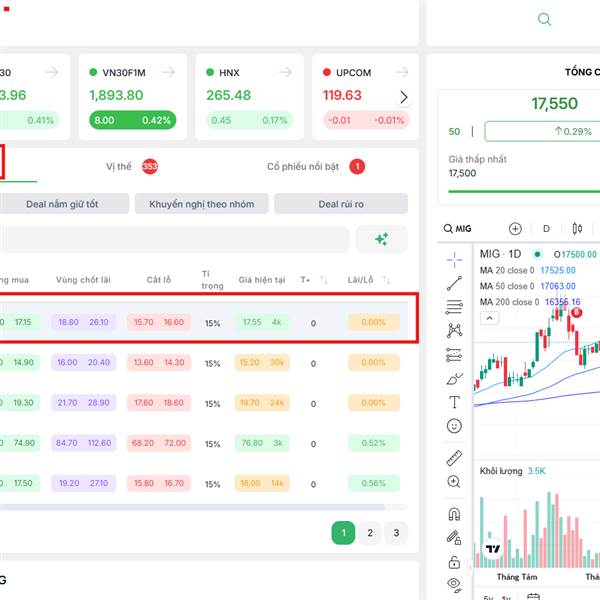600x600 pixels.
Task: Sort by Lãi/Lỗ column arrows
Action: click(x=386, y=280)
